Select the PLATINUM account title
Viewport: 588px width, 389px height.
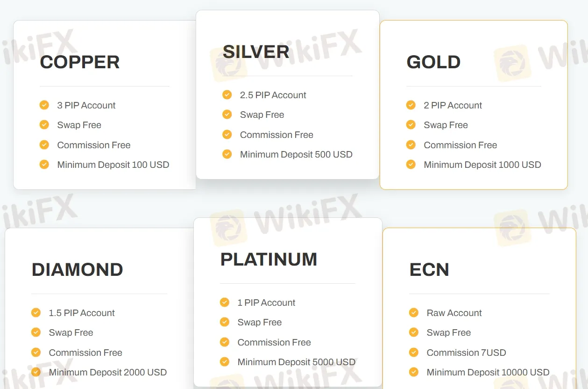(x=269, y=259)
